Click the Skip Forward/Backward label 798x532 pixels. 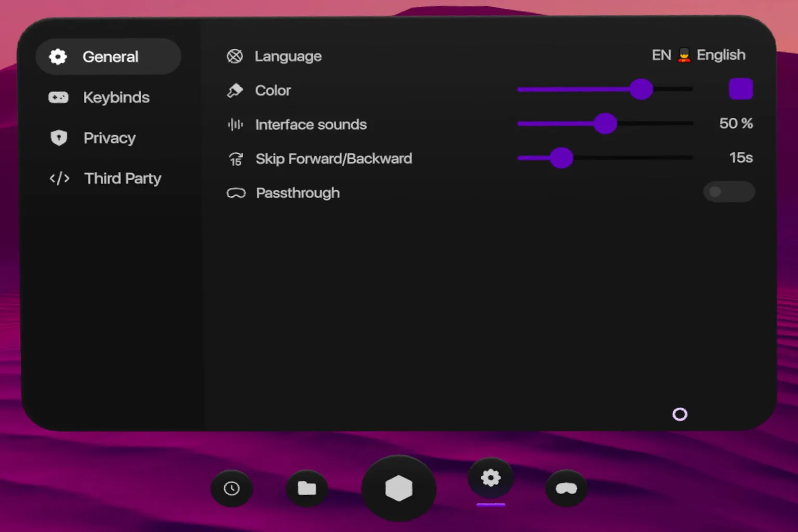tap(334, 158)
